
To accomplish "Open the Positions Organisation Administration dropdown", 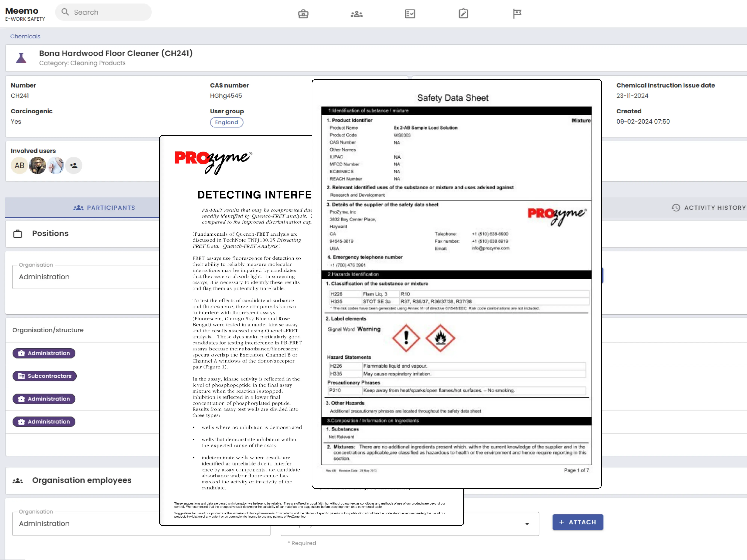I will (84, 277).
